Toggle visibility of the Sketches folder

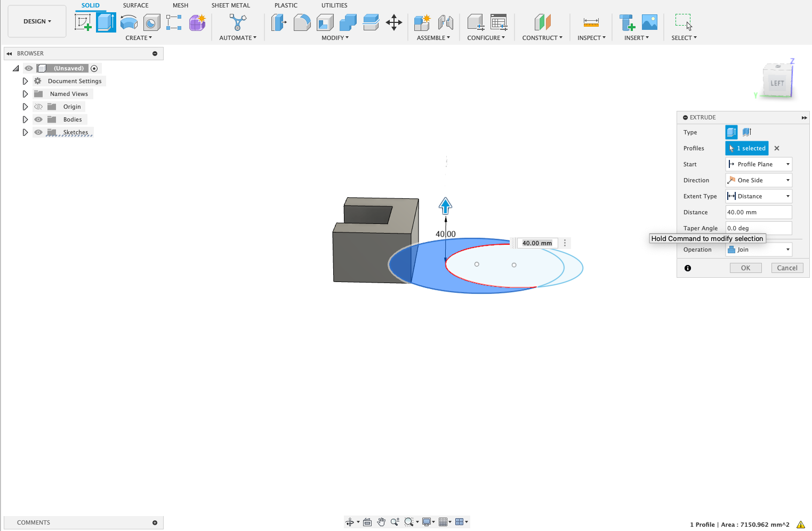click(38, 132)
